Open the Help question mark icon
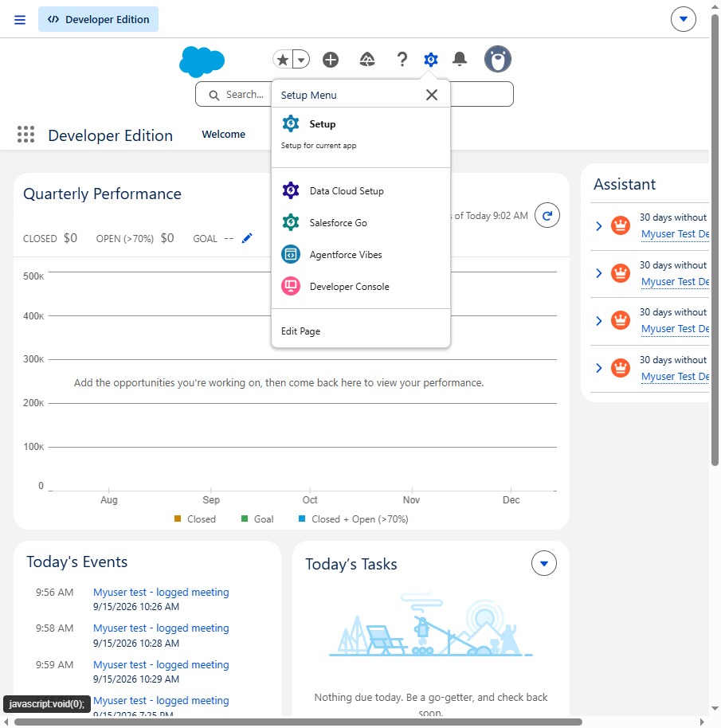 click(402, 60)
